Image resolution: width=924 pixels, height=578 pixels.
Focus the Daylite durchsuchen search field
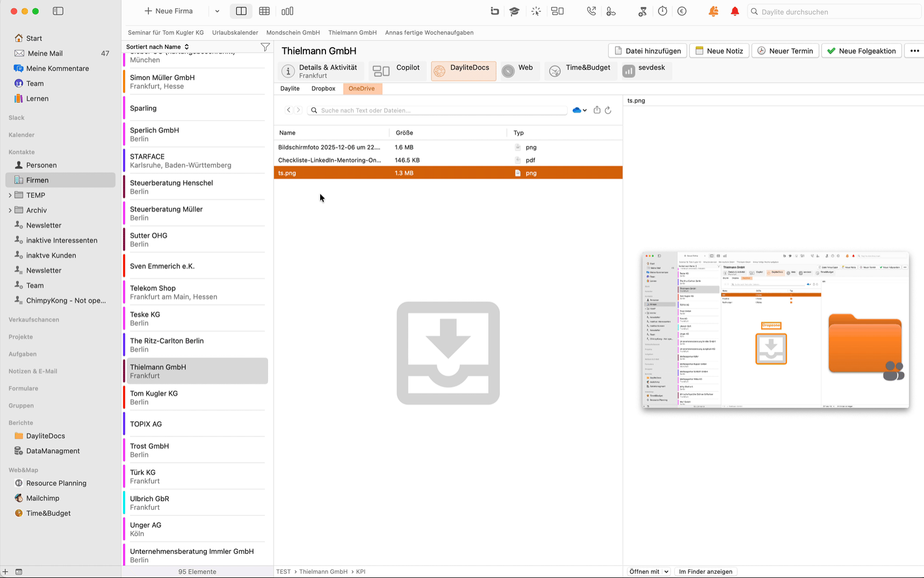click(x=834, y=11)
